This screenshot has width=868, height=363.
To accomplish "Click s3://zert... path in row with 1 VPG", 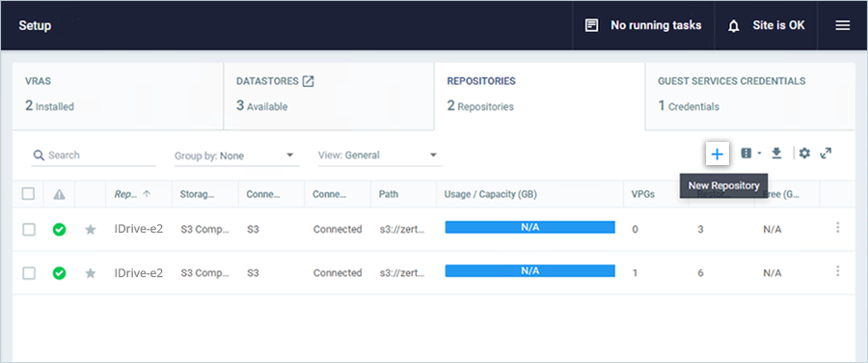I will 402,272.
